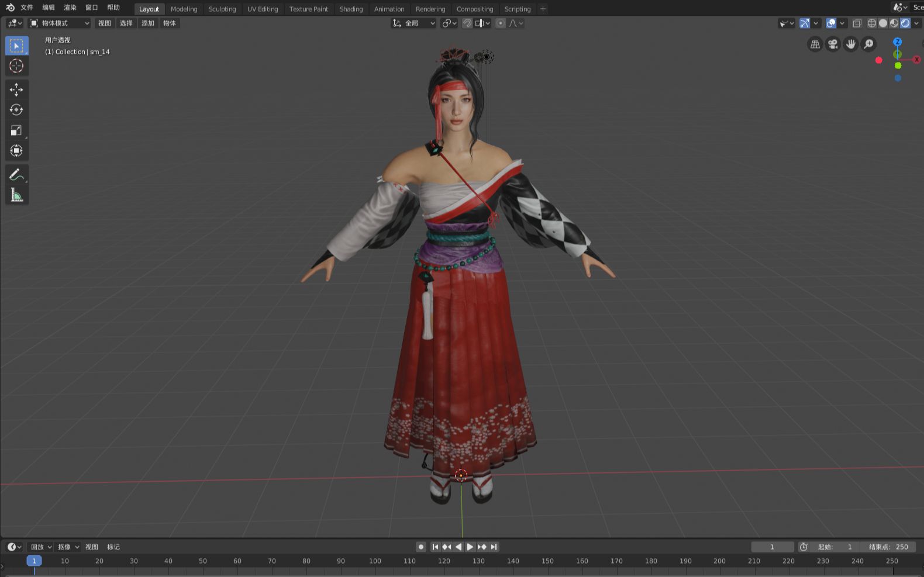Viewport: 924px width, 577px height.
Task: Switch to the Animation workspace tab
Action: click(389, 9)
